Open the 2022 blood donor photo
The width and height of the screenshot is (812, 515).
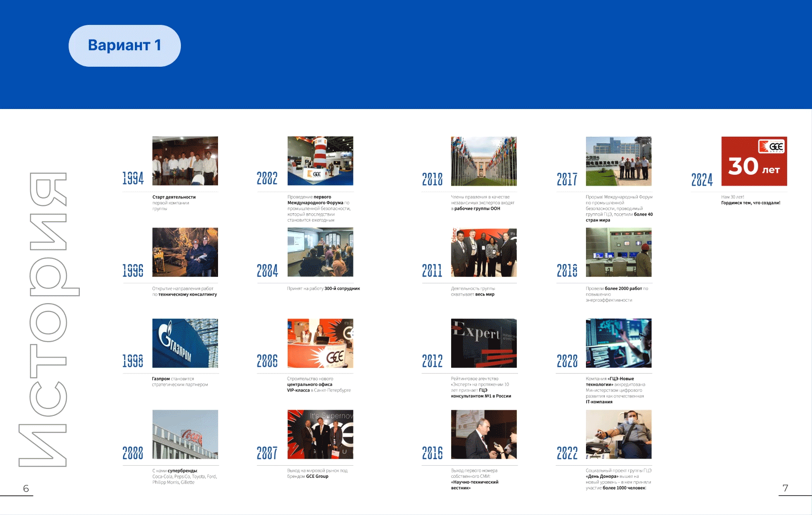point(619,434)
